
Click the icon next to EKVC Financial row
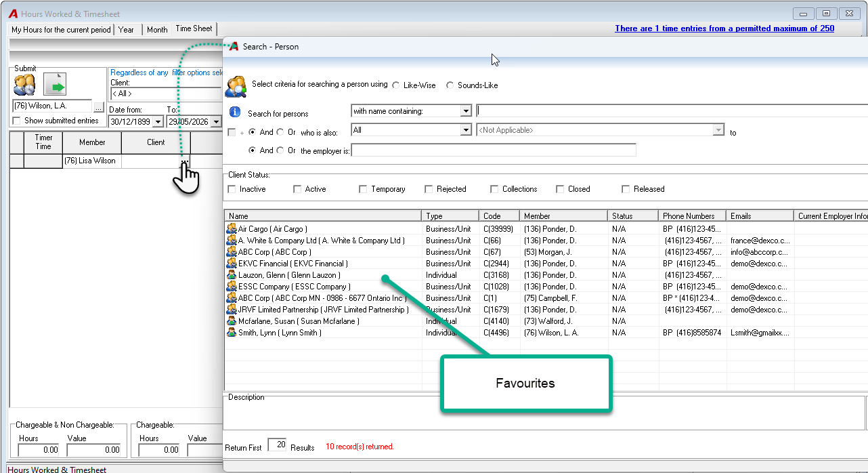[232, 264]
